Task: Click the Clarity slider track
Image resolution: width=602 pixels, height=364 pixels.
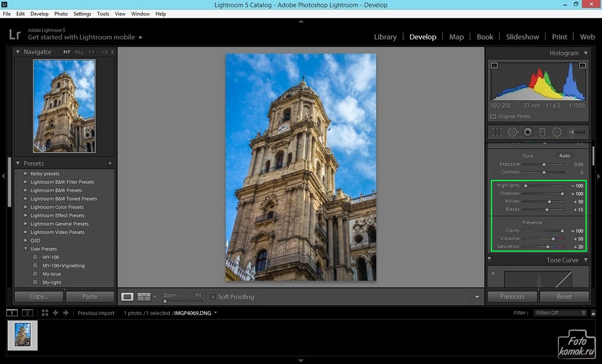Action: 544,231
